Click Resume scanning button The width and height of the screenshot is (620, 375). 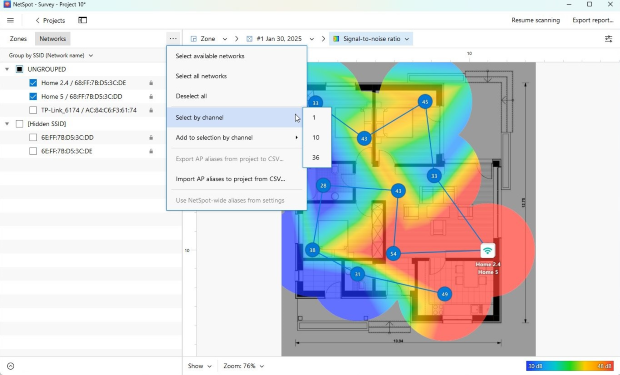pos(535,20)
